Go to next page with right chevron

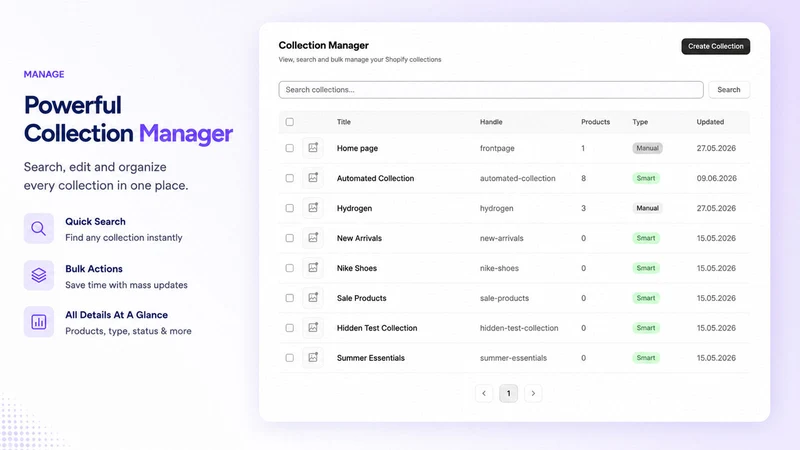(x=533, y=393)
